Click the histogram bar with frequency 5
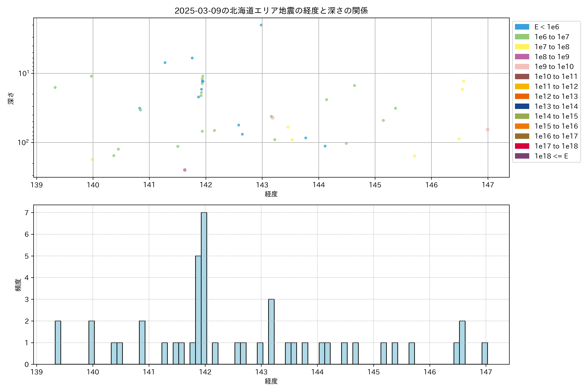The width and height of the screenshot is (588, 392). [198, 310]
